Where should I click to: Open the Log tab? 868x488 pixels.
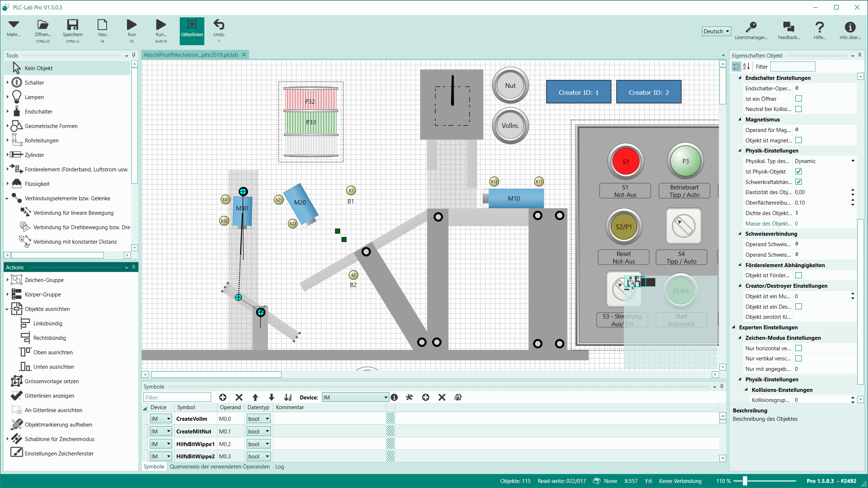coord(279,467)
